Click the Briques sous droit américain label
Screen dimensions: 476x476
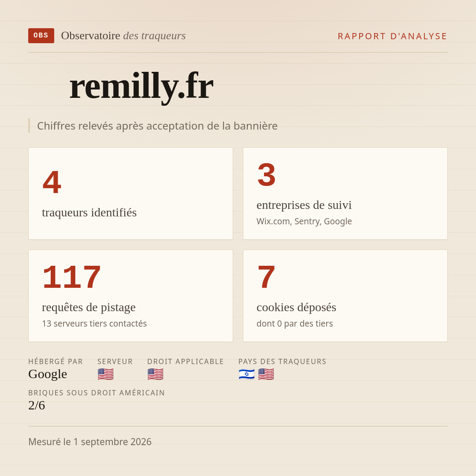[x=97, y=393]
